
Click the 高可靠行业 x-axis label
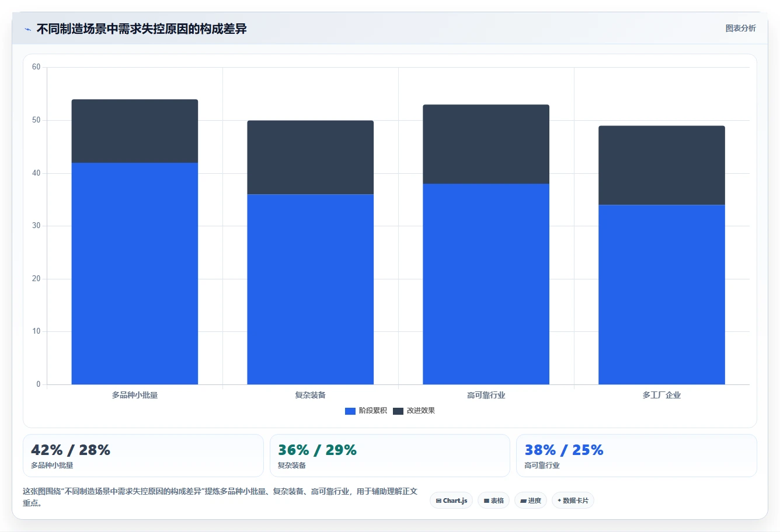[486, 395]
